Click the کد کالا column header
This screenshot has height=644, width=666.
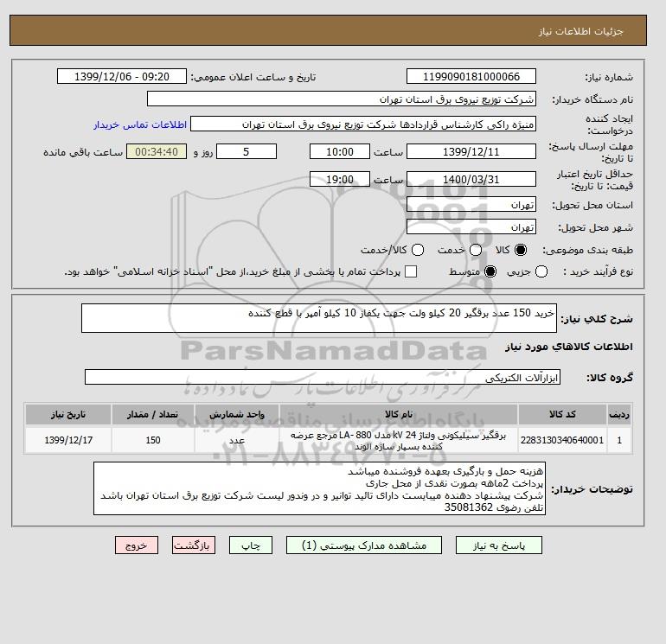click(x=562, y=414)
